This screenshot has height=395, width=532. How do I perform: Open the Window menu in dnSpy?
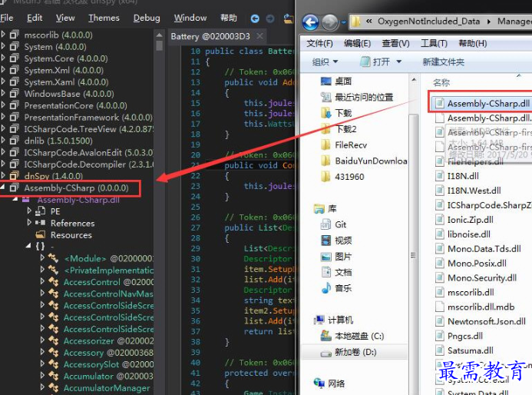pyautogui.click(x=190, y=18)
